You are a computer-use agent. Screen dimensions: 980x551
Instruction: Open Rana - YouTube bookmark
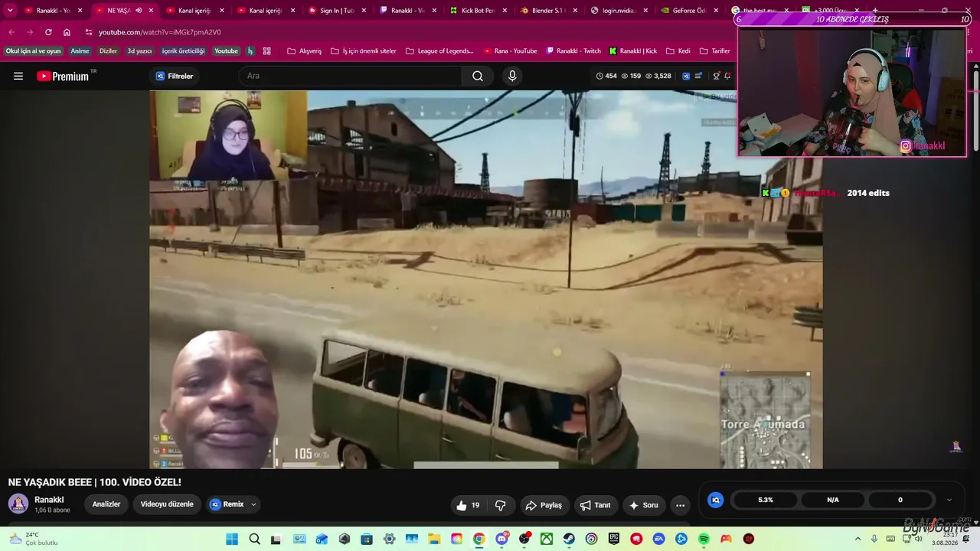tap(510, 51)
